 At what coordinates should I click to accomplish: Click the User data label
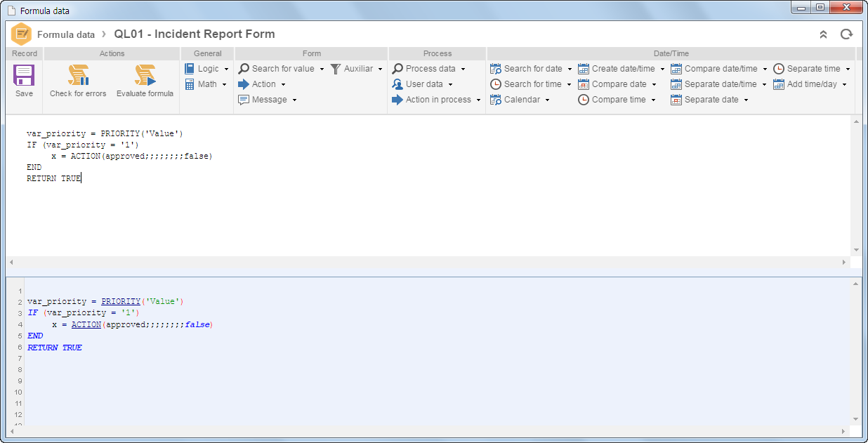(424, 84)
